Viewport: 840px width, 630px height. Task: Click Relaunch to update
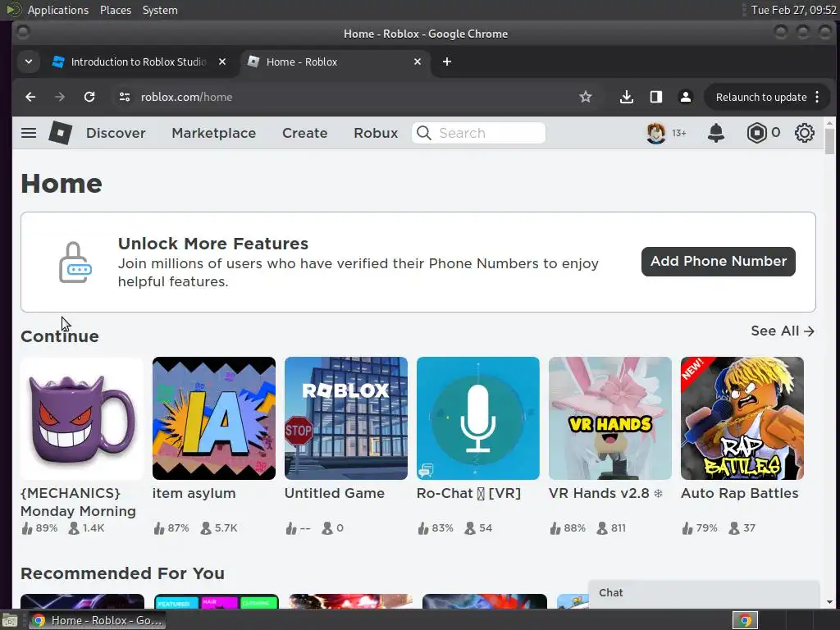coord(760,97)
